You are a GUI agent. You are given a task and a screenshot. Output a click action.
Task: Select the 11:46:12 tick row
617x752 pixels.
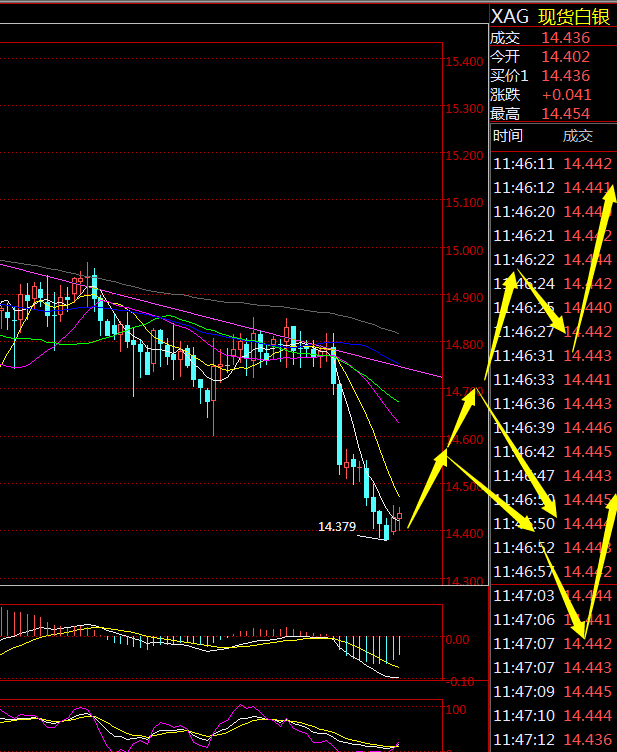pyautogui.click(x=553, y=188)
